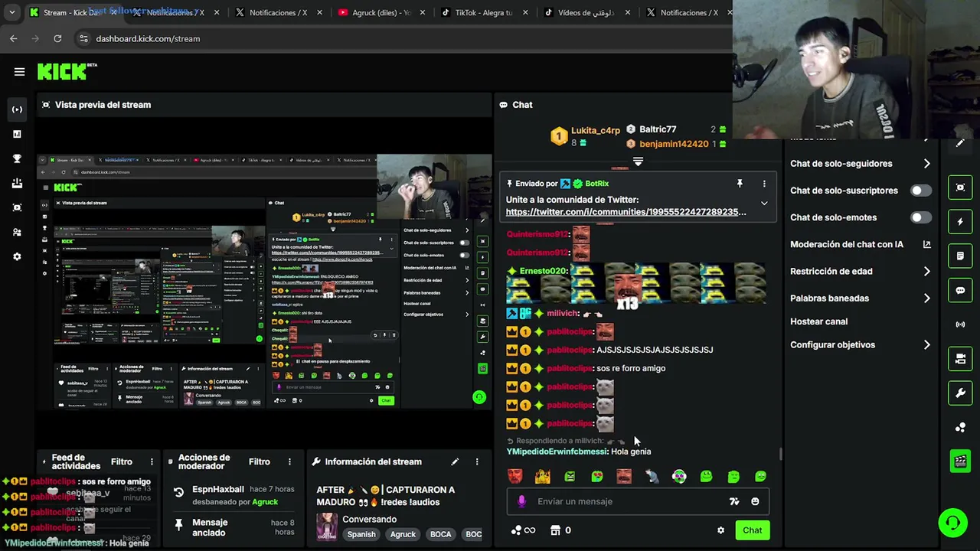Open Acciones de moderador three-dot menu
This screenshot has width=980, height=551.
(289, 461)
